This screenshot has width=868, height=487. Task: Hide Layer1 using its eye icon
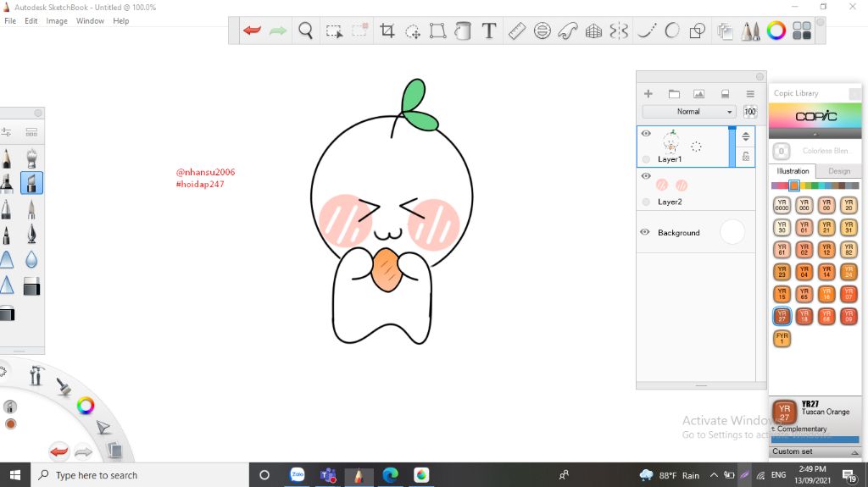[x=646, y=133]
